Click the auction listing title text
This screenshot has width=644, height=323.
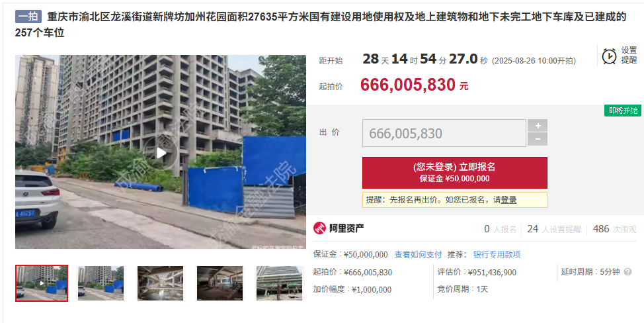(321, 24)
